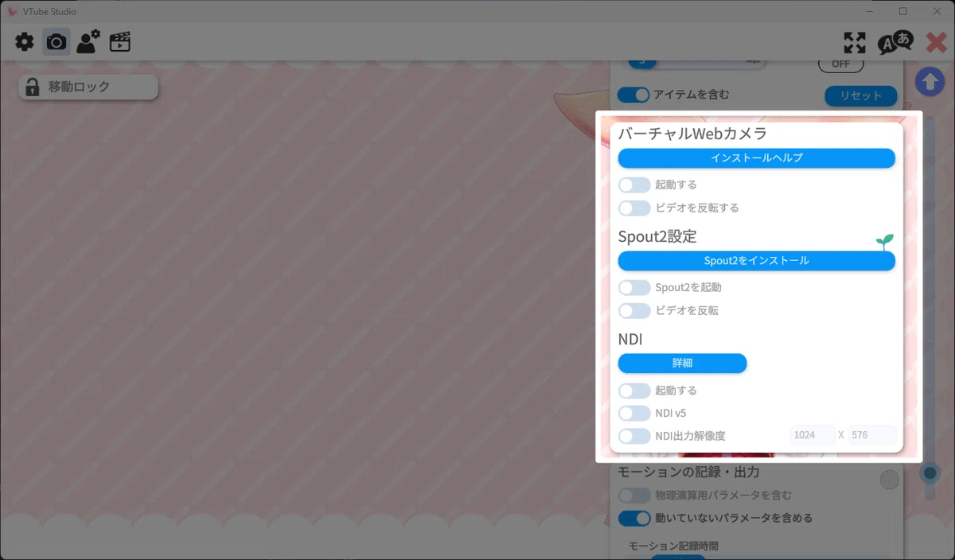Viewport: 955px width, 560px height.
Task: Toggle ビデオを反転 under Spout2 settings
Action: point(634,311)
